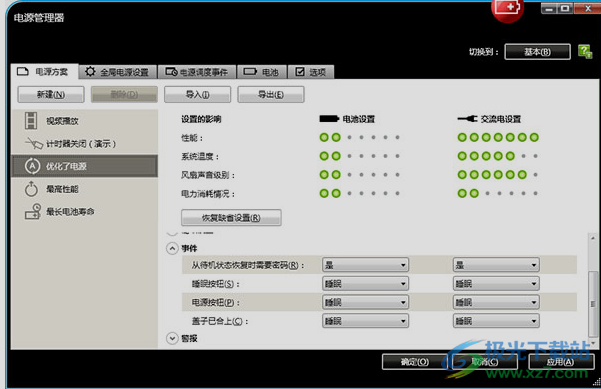Open AC dropdown for 从待机状态恢复时需要密码
The image size is (601, 389).
[x=496, y=265]
